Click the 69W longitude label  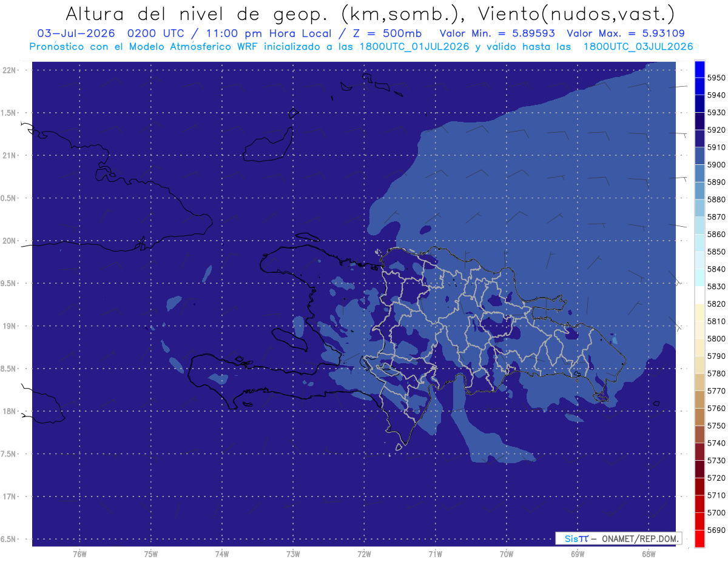578,554
